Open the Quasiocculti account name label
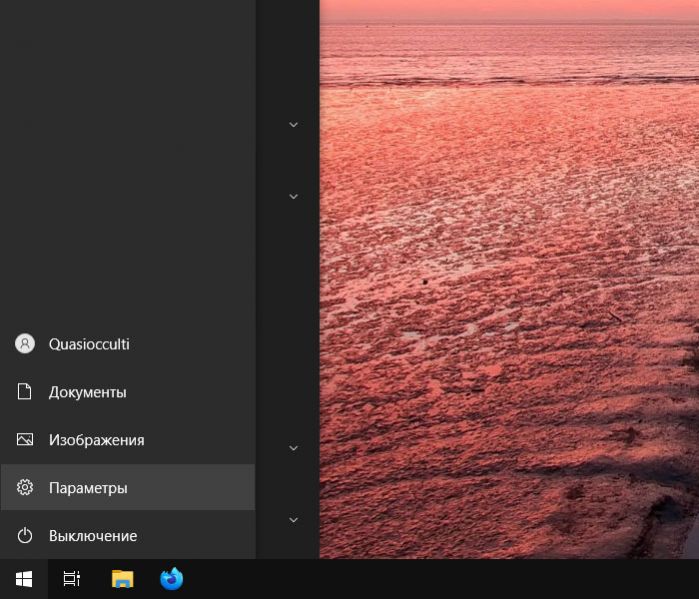 [x=89, y=344]
